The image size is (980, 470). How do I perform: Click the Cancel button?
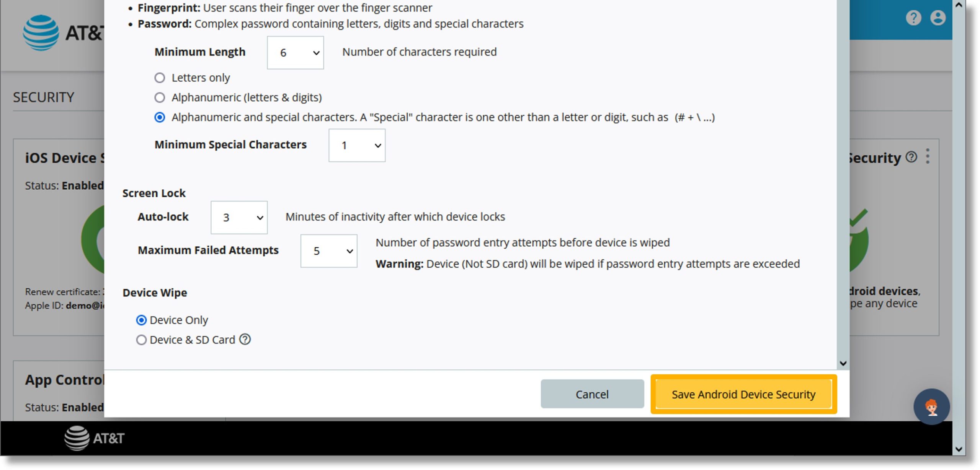591,394
